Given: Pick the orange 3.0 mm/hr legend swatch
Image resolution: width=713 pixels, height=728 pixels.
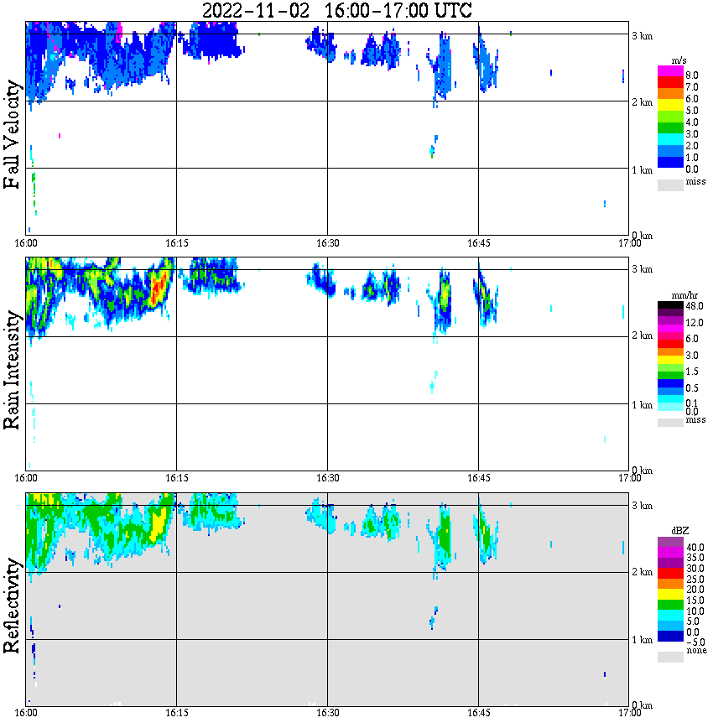Looking at the screenshot, I should (670, 352).
